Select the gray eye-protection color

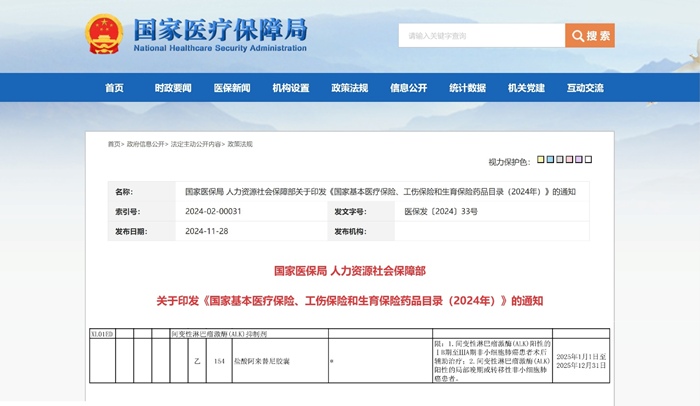(560, 159)
